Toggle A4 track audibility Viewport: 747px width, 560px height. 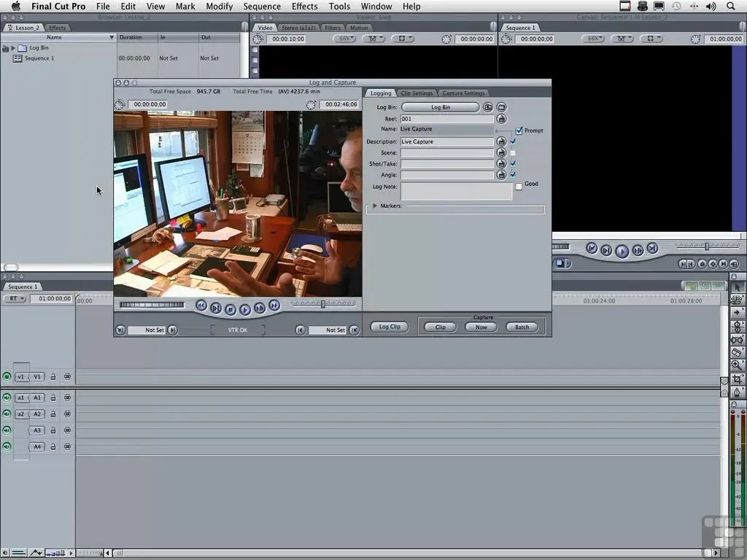pyautogui.click(x=7, y=447)
